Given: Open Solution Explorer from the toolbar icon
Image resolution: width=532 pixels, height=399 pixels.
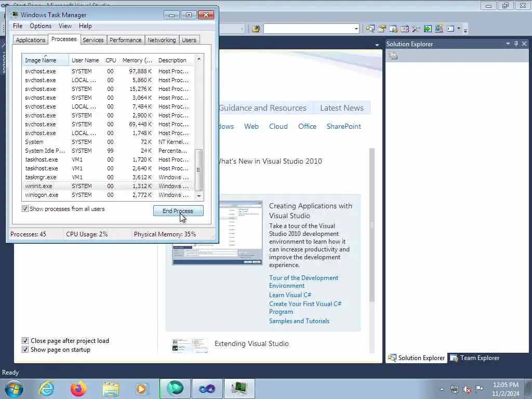Looking at the screenshot, I should [370, 29].
